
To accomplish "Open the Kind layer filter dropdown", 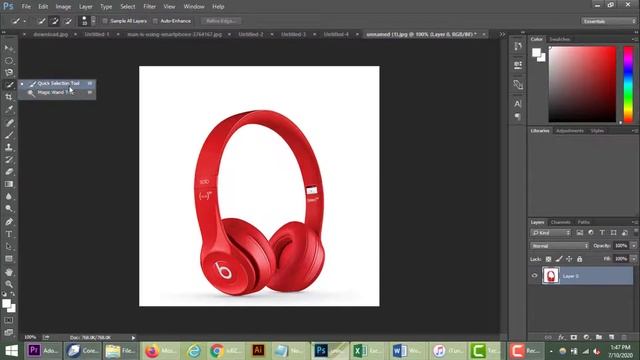I will pos(550,233).
